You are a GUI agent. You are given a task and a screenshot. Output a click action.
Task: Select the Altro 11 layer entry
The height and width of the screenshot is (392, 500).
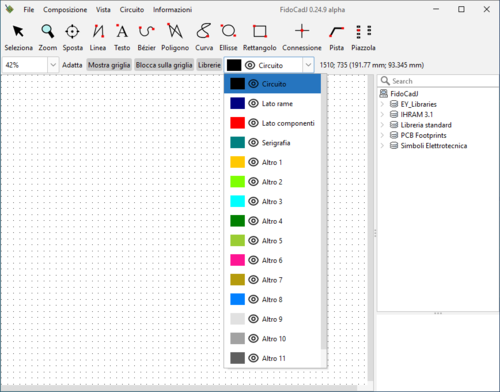[x=272, y=358]
